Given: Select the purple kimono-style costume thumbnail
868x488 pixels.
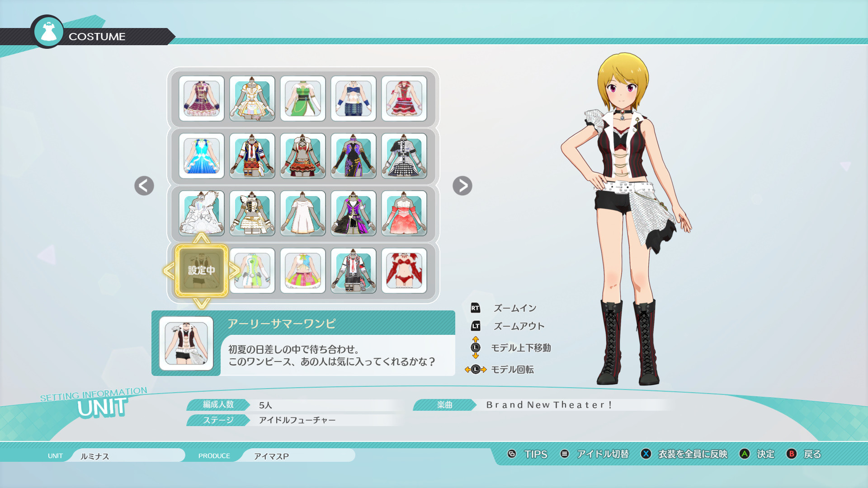Looking at the screenshot, I should [354, 156].
